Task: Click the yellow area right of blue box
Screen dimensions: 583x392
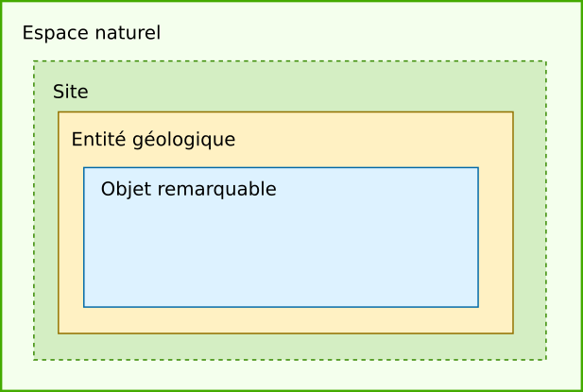Action: [x=496, y=238]
